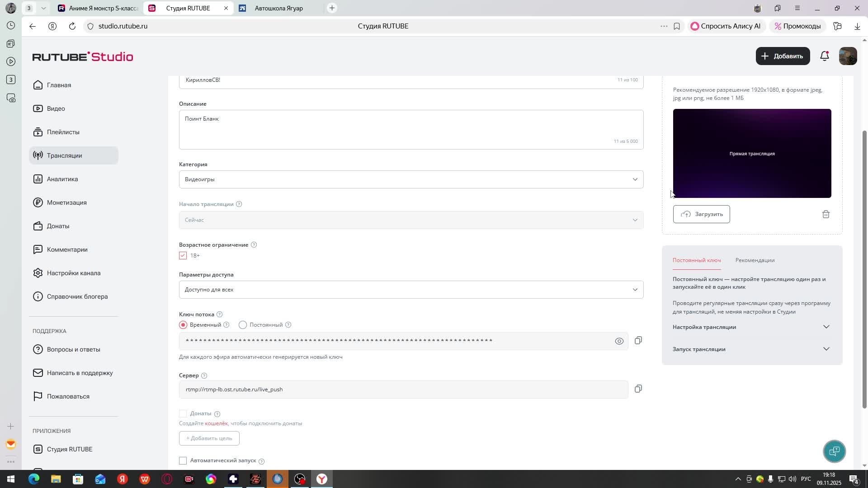
Task: Expand Настройка трансляции section
Action: (751, 327)
